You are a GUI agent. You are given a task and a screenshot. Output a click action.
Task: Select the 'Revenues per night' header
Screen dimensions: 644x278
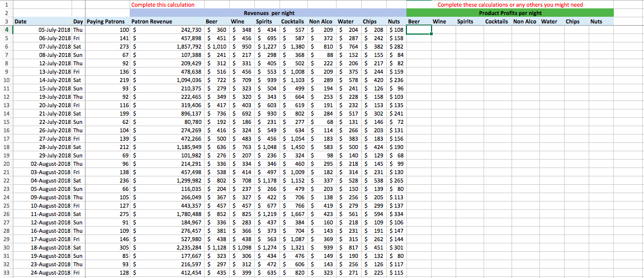coord(268,13)
